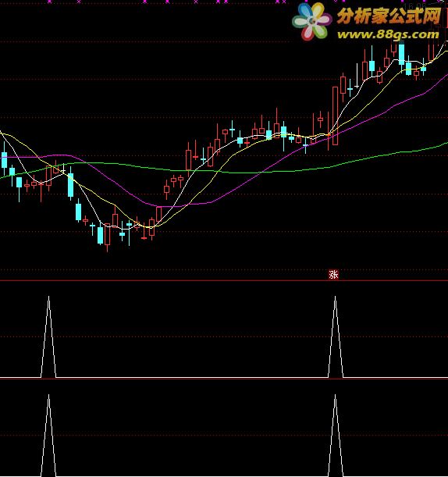
Task: Click the red 涨 signal marker
Action: tap(333, 275)
